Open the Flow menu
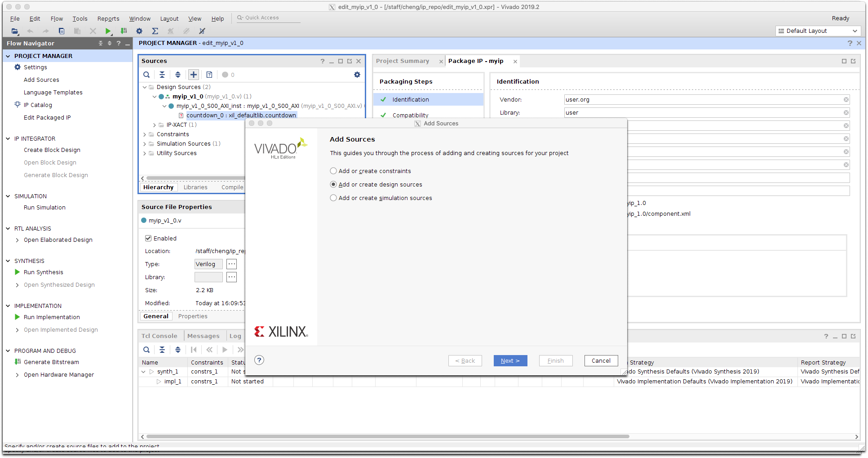The image size is (868, 458). pyautogui.click(x=57, y=18)
